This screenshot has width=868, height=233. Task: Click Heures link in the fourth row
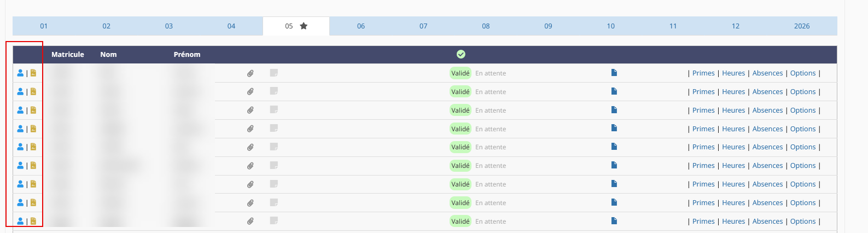pos(733,129)
